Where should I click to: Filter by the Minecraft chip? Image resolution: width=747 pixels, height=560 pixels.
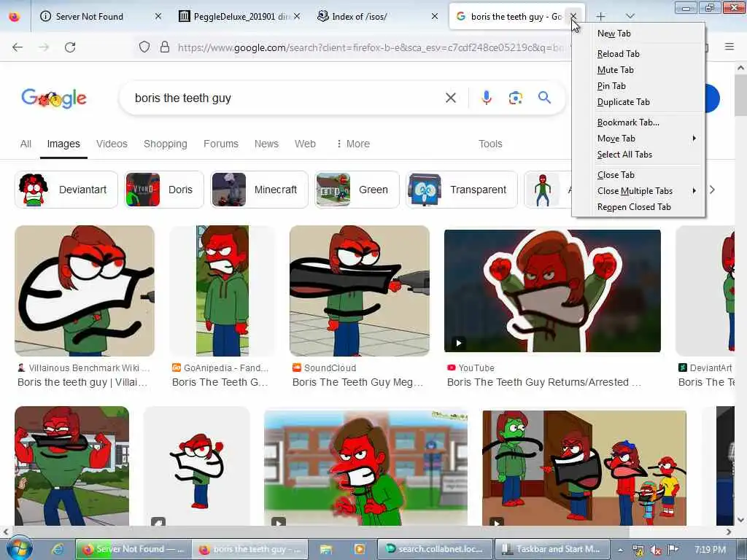[x=259, y=190]
